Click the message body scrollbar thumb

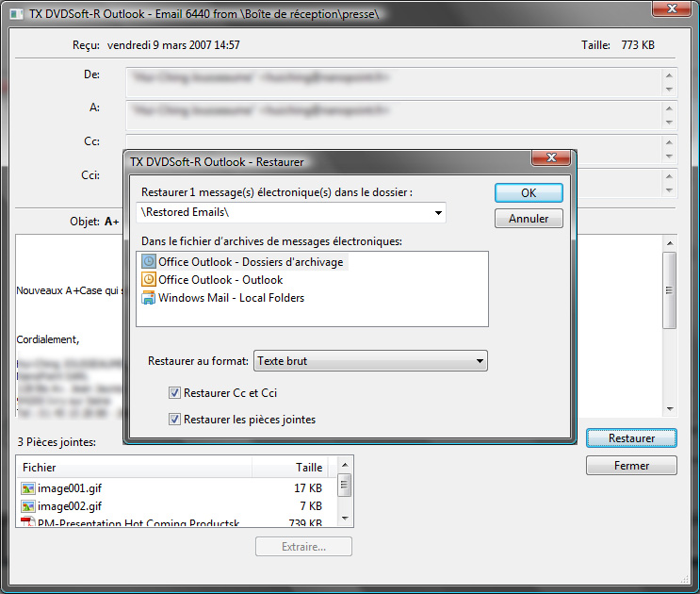(x=669, y=290)
